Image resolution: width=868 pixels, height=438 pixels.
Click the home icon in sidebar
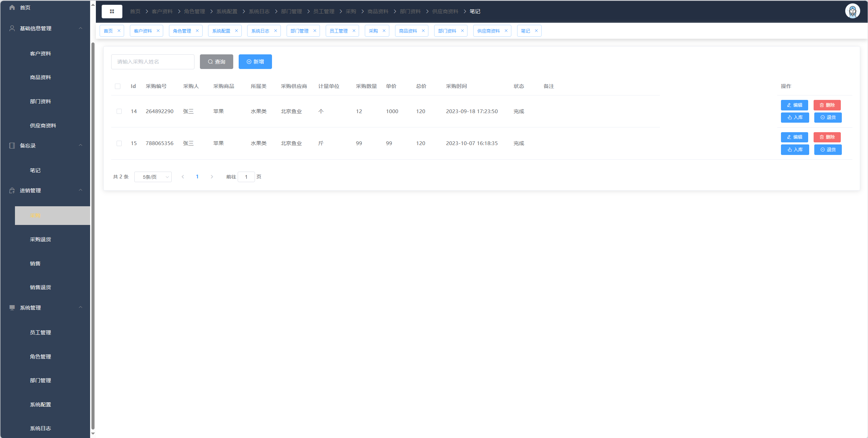click(x=12, y=7)
